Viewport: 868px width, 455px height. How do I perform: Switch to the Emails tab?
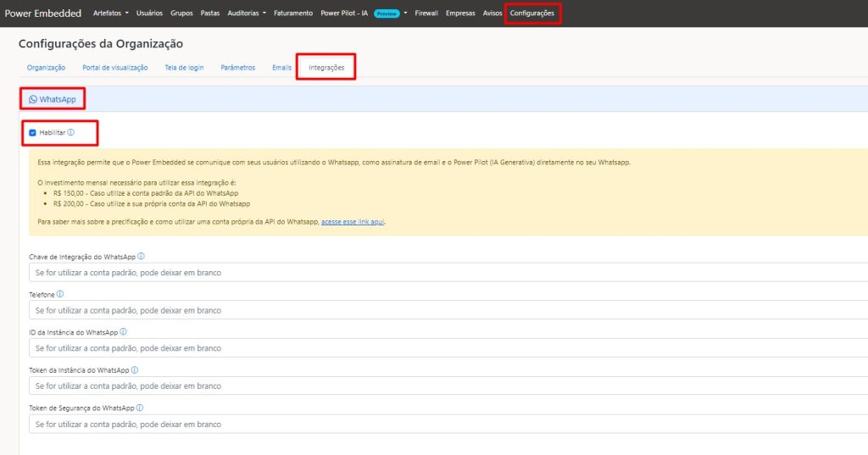click(x=281, y=68)
